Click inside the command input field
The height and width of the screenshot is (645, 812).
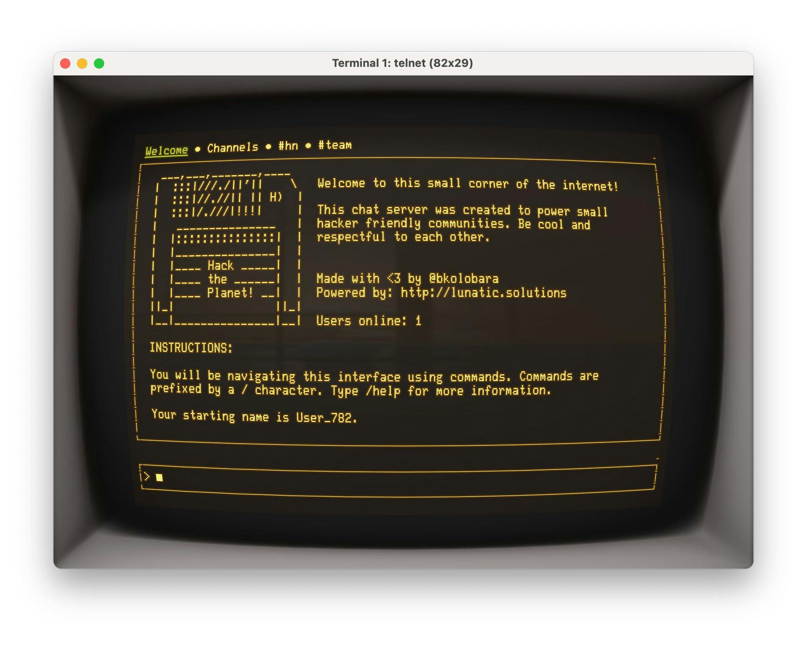tap(296, 476)
